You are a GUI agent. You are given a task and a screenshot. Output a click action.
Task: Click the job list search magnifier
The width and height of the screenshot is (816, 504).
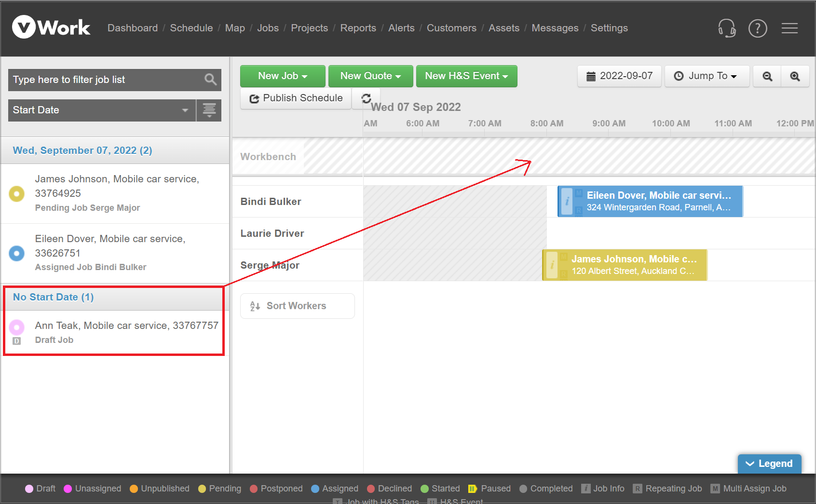tap(210, 80)
